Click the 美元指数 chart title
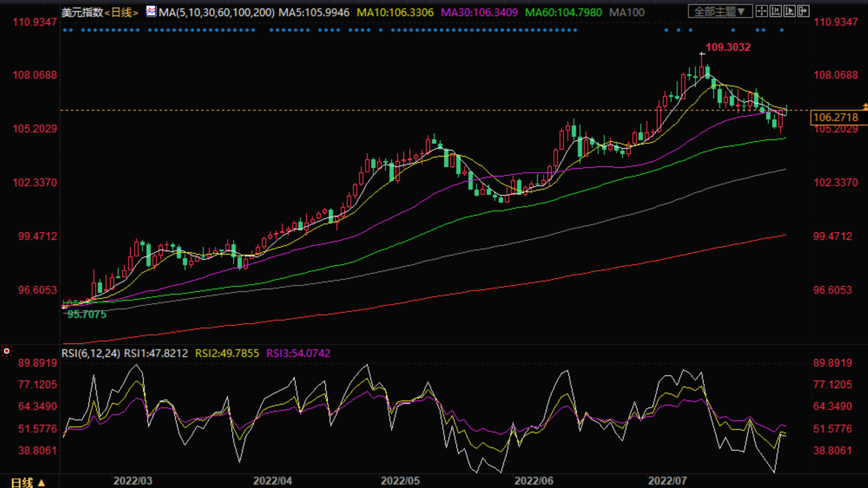This screenshot has height=488, width=868. (x=82, y=12)
